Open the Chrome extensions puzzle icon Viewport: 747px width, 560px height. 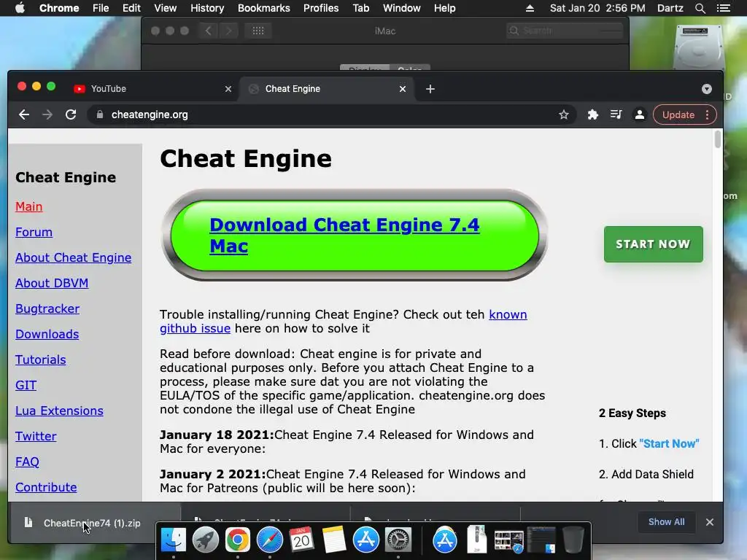[x=592, y=114]
